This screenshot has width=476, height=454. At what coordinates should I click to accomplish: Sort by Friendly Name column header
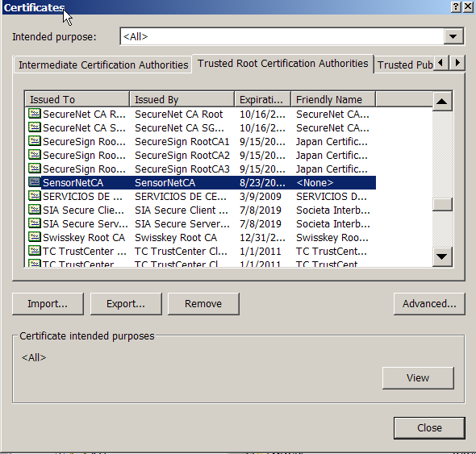[333, 99]
